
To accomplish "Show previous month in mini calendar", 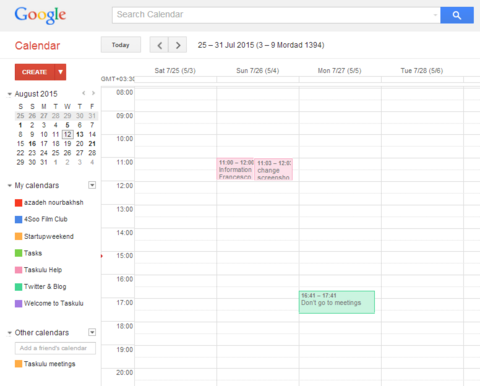I will (84, 93).
